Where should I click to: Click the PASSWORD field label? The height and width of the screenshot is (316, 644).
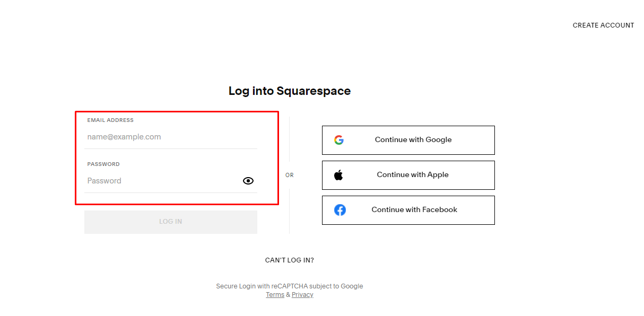[103, 164]
